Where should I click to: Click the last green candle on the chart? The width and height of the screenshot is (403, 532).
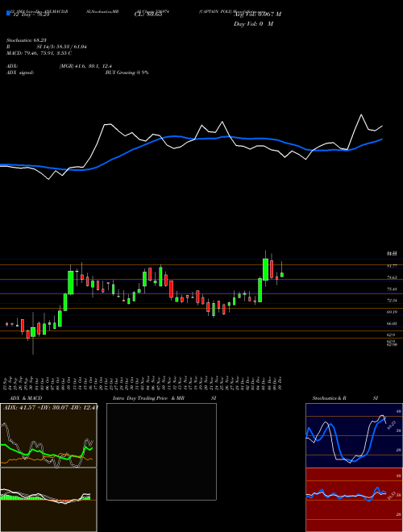pos(282,275)
